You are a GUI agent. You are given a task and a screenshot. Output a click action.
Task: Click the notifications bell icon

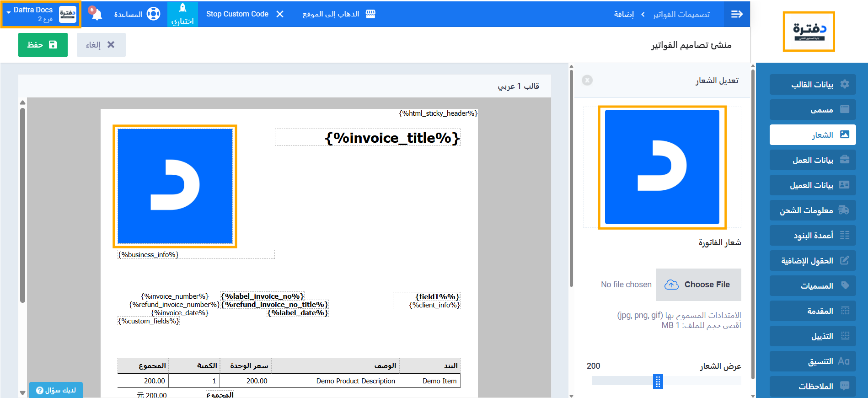point(96,14)
